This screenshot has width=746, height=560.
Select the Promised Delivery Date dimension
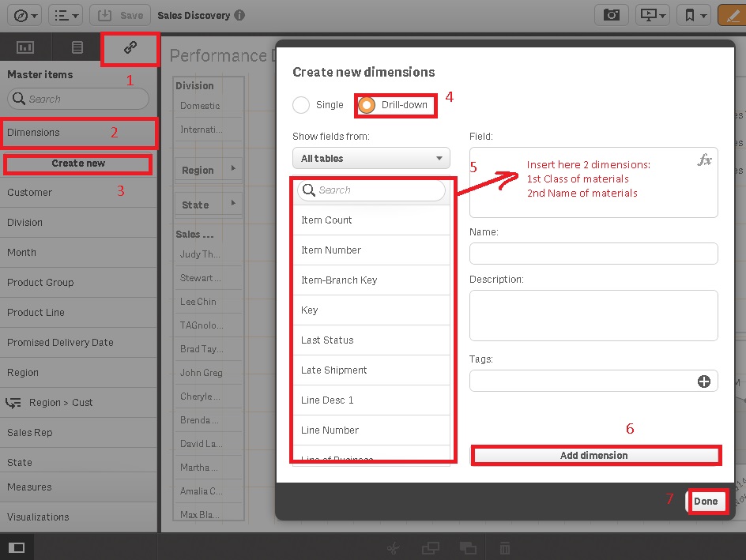coord(78,342)
